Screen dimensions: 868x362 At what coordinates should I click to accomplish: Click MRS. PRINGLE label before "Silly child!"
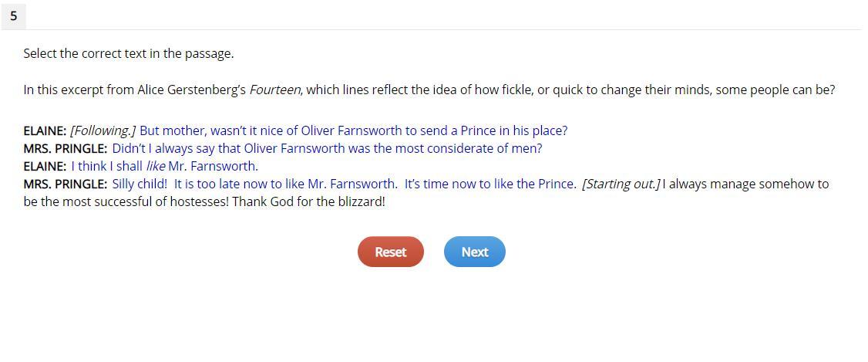pyautogui.click(x=65, y=184)
